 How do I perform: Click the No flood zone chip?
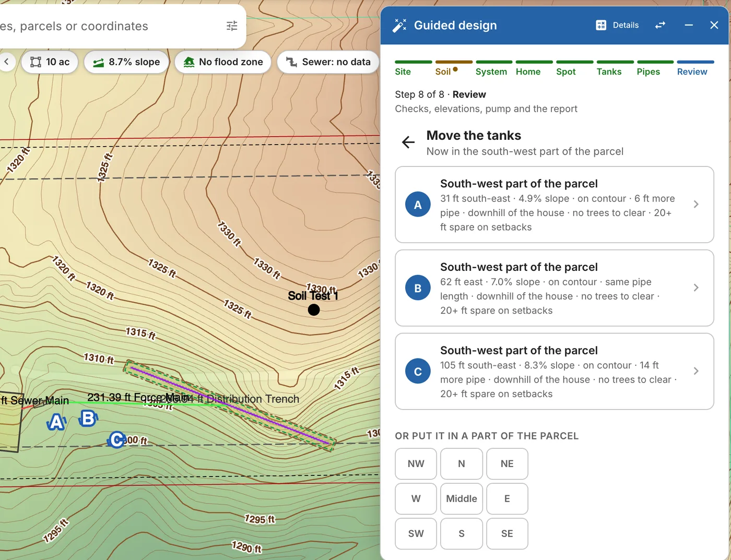point(223,62)
